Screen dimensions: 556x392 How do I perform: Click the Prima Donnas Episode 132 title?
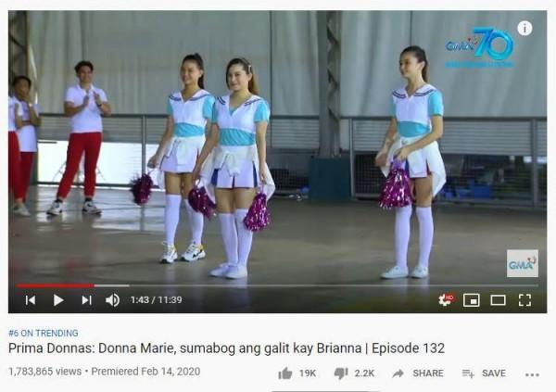[227, 348]
